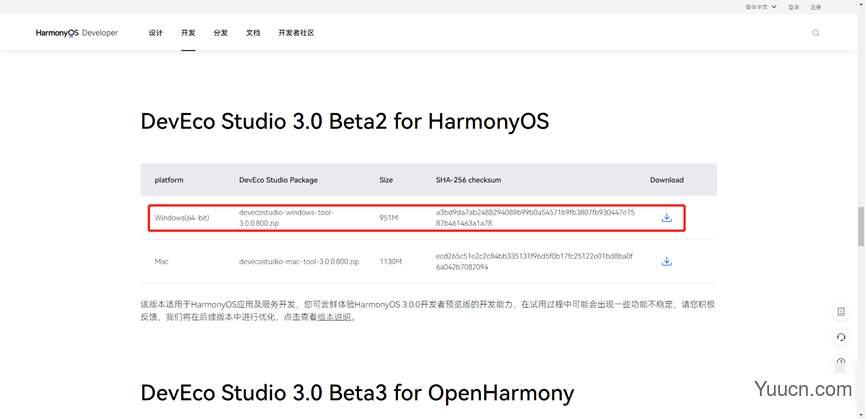Screen dimensions: 865x419
Task: Click devecostudio-mac-tool-3.0.0.800.zip file name
Action: pos(299,261)
